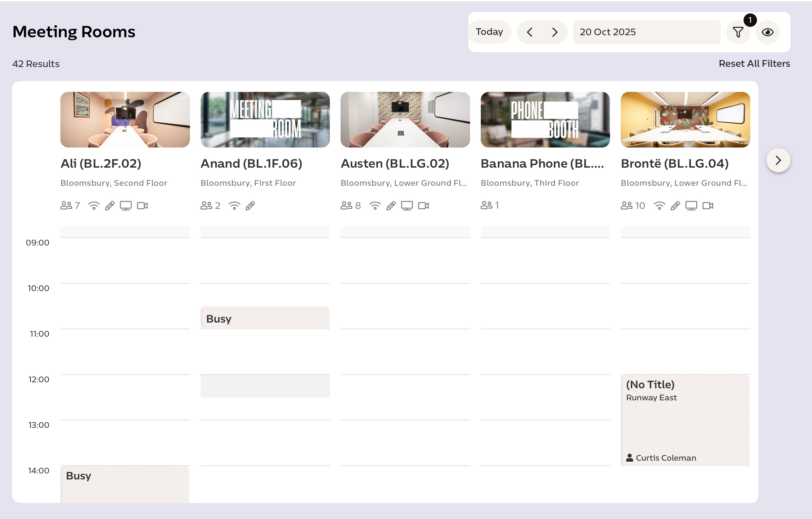This screenshot has width=812, height=519.
Task: Open the filter funnel icon
Action: click(x=738, y=32)
